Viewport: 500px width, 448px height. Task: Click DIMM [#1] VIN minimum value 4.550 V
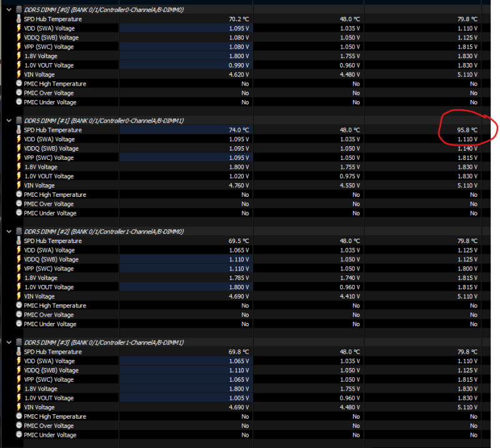350,186
